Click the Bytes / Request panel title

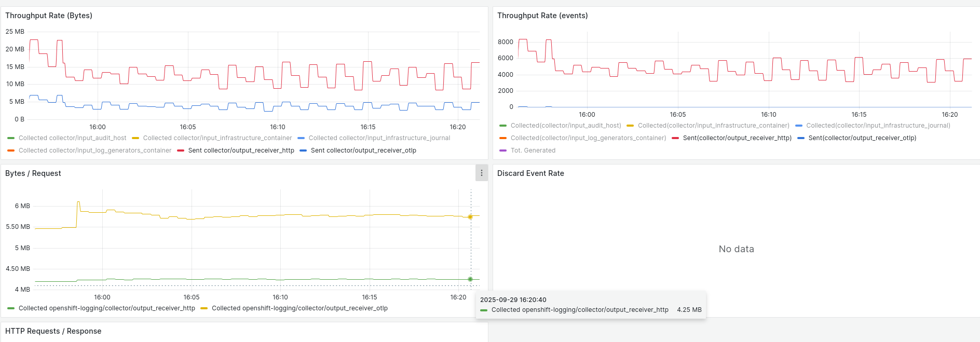coord(33,173)
